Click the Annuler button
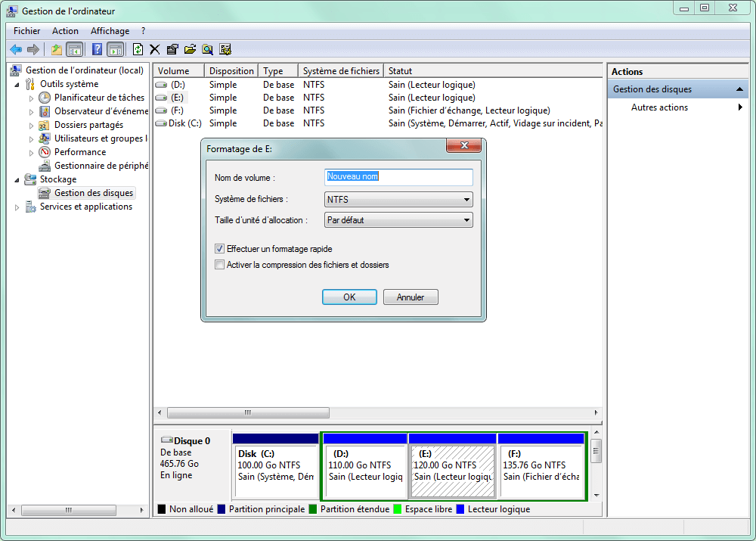The width and height of the screenshot is (756, 541). pos(411,297)
